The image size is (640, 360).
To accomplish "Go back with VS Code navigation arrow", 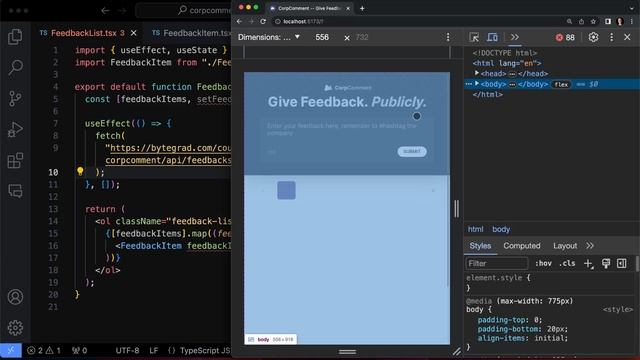I will tap(105, 11).
